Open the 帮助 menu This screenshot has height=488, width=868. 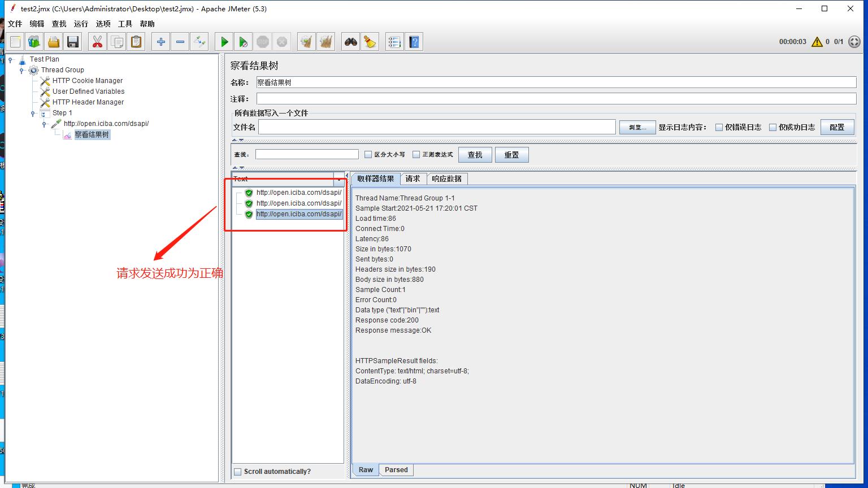pyautogui.click(x=147, y=24)
